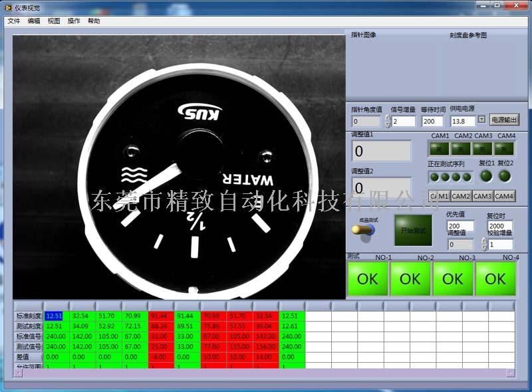
Task: Adjust the 信号增量 stepper arrows
Action: 388,121
